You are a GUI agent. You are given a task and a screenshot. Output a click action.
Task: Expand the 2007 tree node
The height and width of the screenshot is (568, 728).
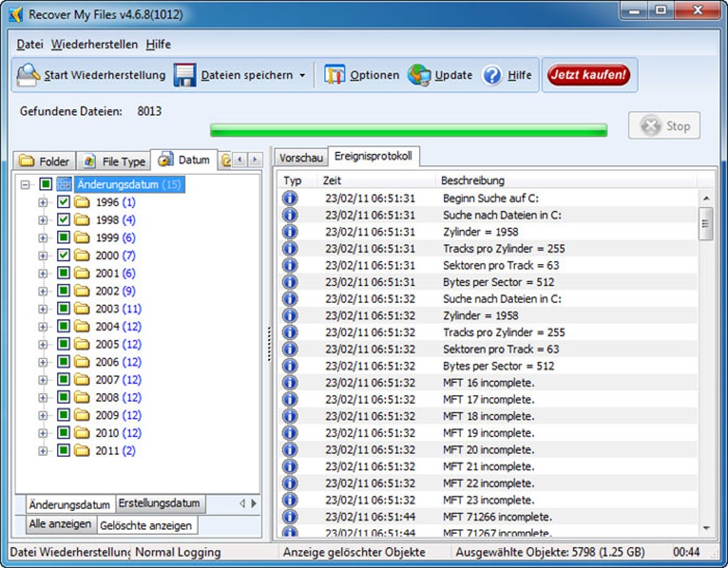[x=43, y=380]
